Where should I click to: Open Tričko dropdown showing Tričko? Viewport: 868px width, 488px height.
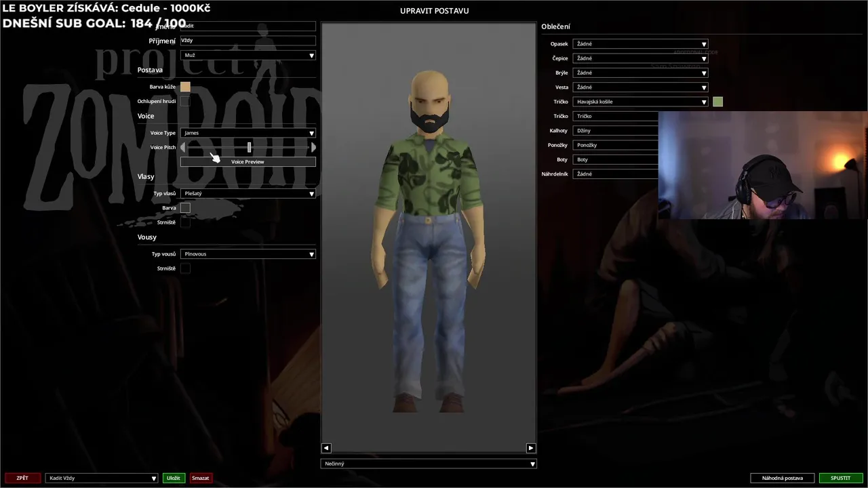coord(615,116)
